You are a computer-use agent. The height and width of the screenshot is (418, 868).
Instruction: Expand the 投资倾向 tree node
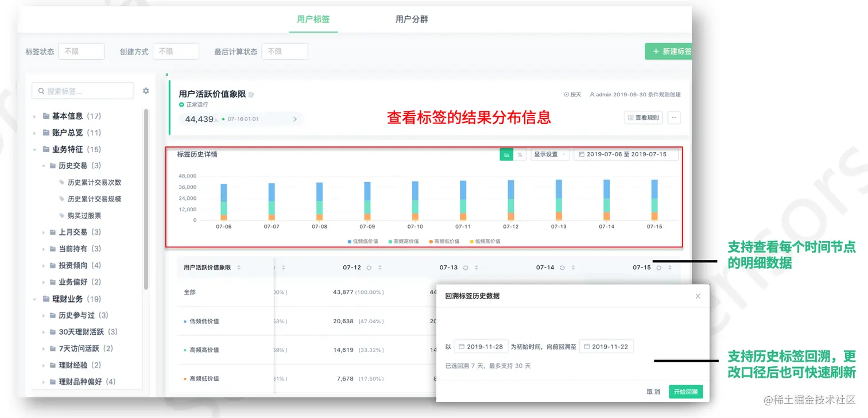click(44, 266)
